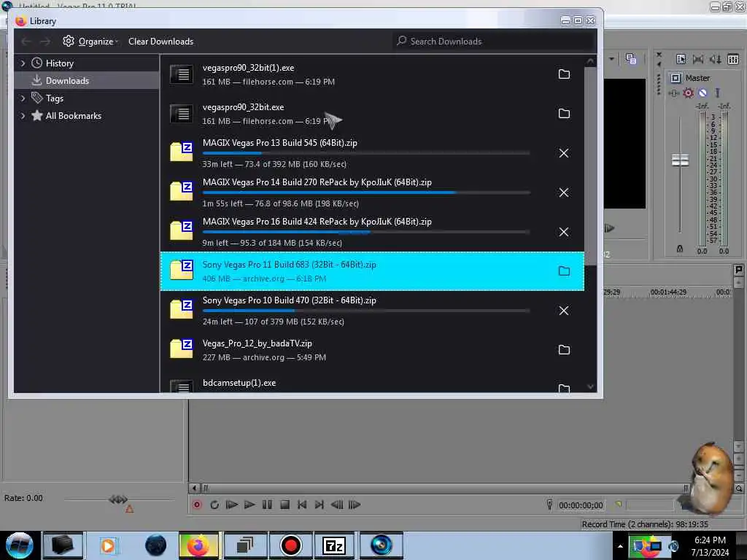Open folder for vegaspro90_32bit(1).exe

pos(564,74)
